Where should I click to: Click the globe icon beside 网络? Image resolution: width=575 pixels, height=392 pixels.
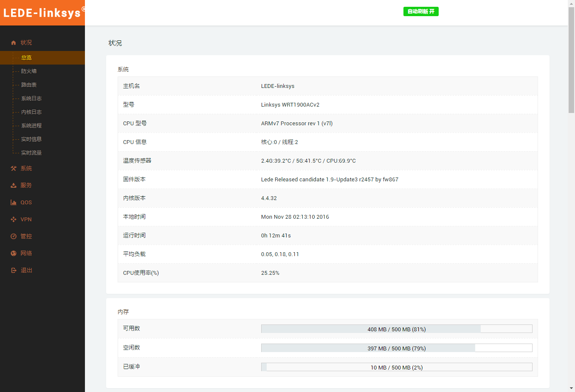(14, 254)
